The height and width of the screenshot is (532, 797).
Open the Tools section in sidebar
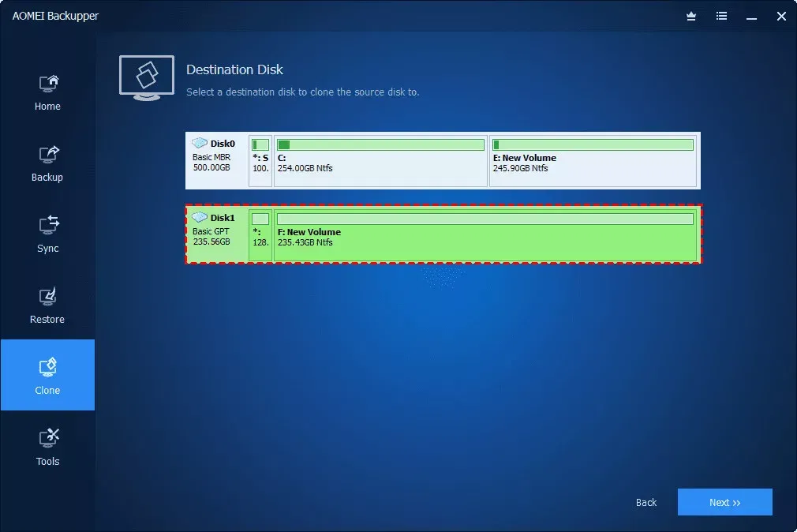point(47,448)
